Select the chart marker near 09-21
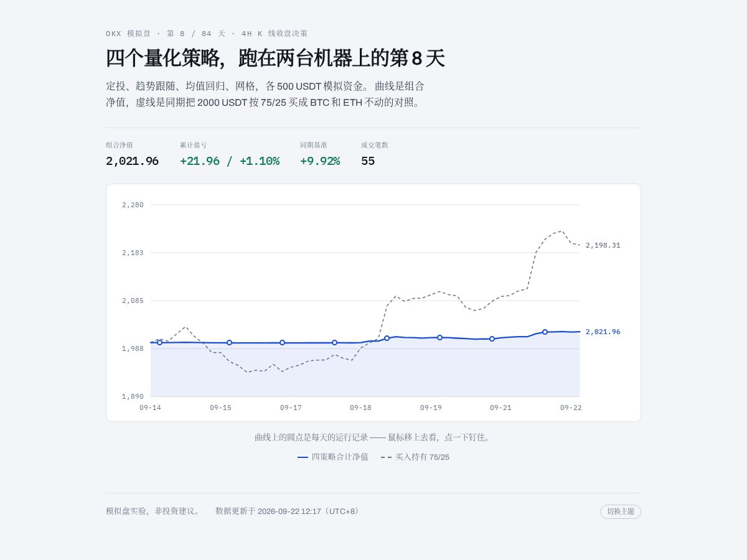 click(x=492, y=339)
